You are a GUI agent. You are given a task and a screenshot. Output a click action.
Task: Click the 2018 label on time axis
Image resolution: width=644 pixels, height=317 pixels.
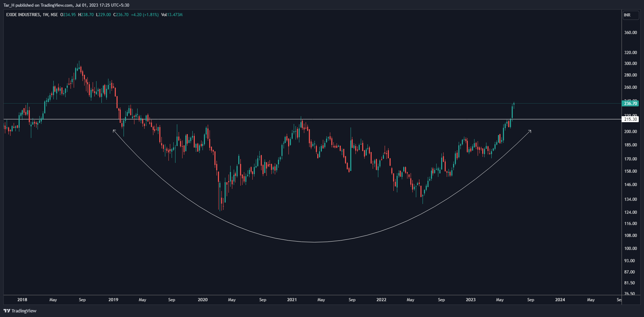tap(22, 300)
